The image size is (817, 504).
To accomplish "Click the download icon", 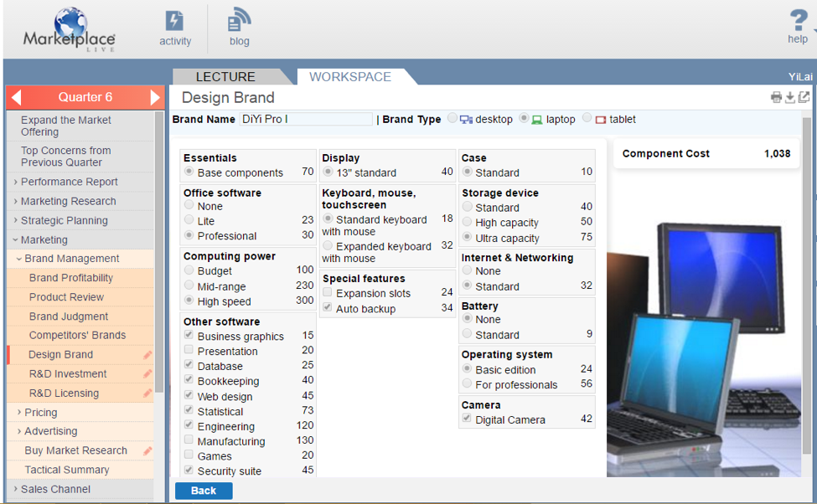I will 790,98.
